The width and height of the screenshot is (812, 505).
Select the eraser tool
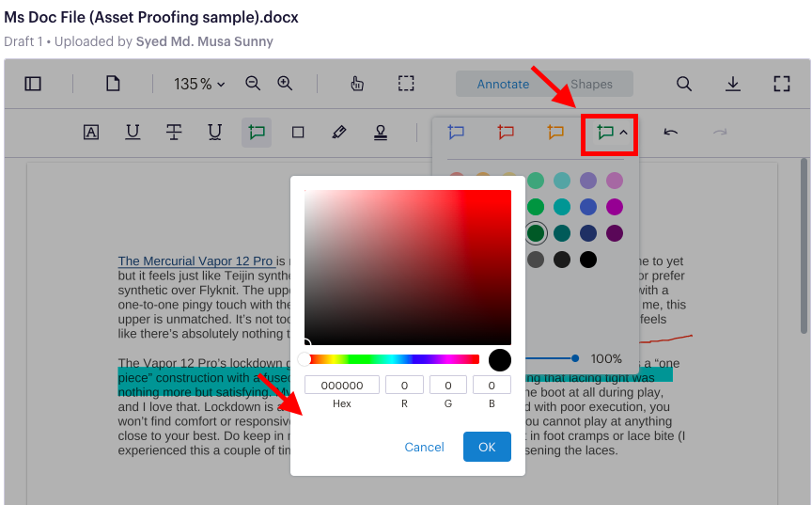click(339, 132)
